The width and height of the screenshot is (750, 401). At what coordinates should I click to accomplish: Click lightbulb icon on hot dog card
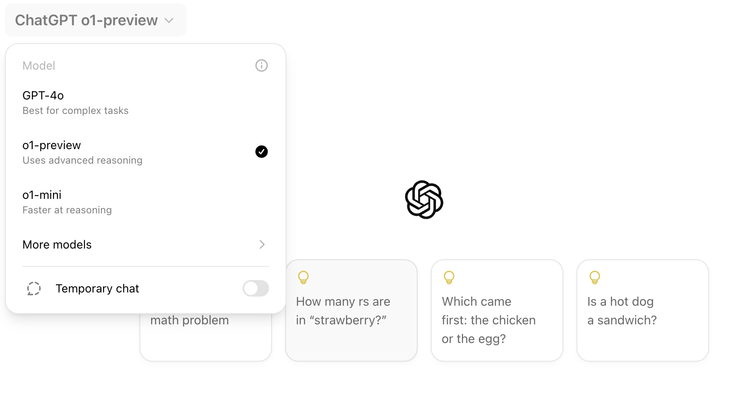tap(595, 278)
